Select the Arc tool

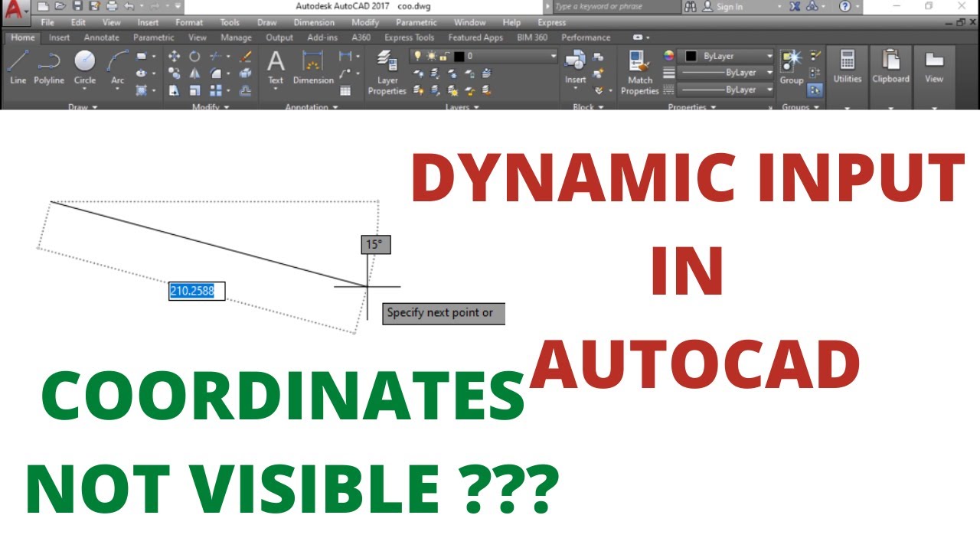(x=117, y=67)
